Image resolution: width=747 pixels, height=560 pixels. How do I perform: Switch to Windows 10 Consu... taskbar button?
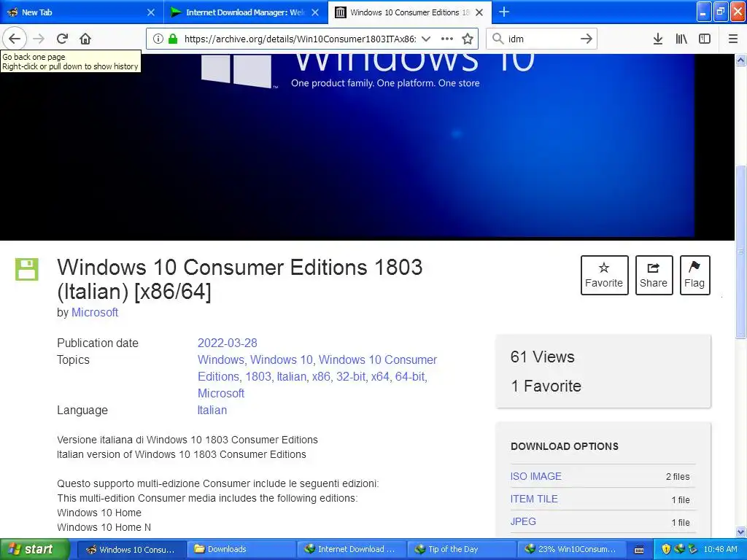click(131, 549)
